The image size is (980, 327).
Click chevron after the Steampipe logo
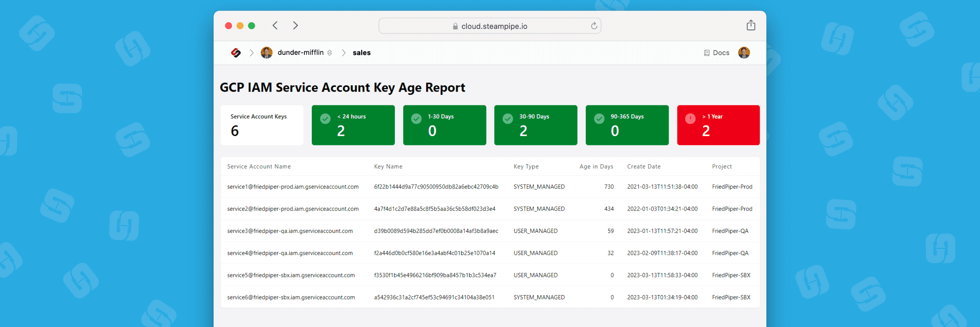point(252,53)
